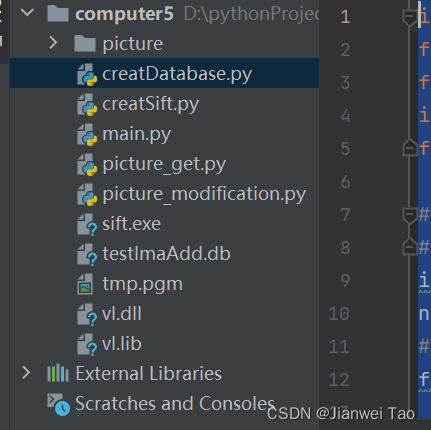Select the picture folder name

click(x=133, y=44)
